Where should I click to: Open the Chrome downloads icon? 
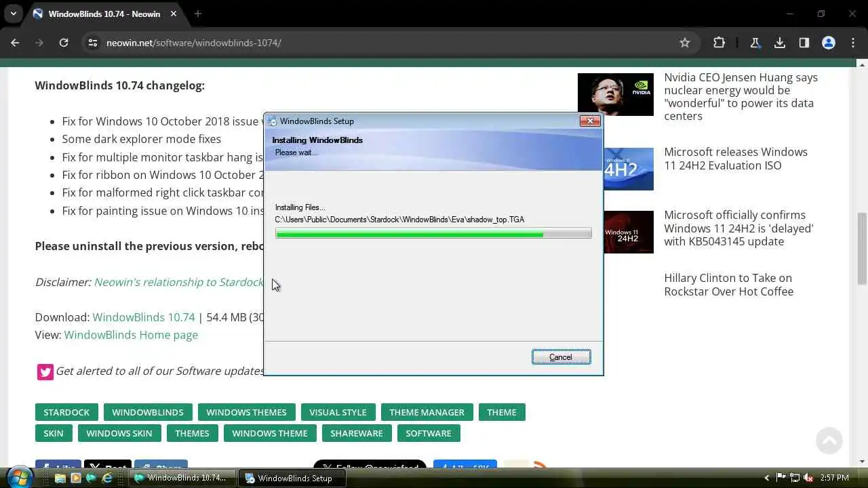[x=780, y=43]
